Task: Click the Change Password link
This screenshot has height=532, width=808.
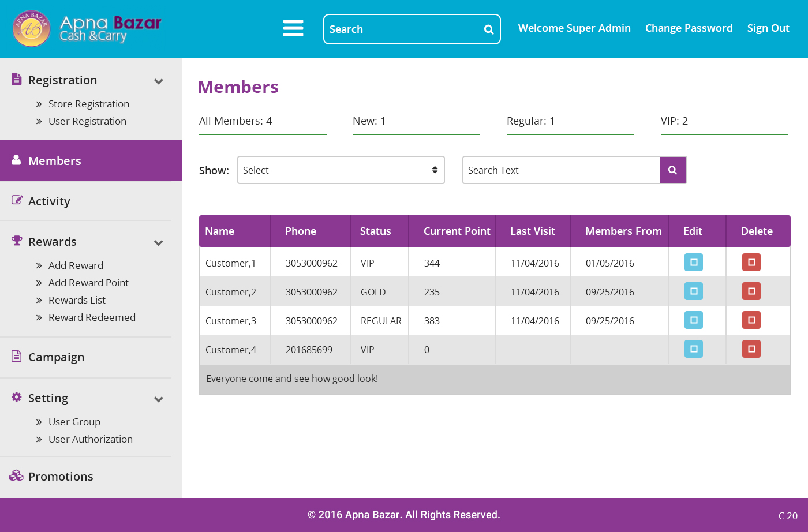Action: tap(689, 28)
